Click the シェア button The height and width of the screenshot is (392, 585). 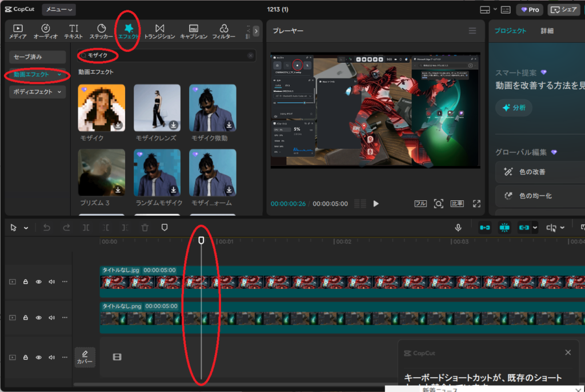[563, 10]
